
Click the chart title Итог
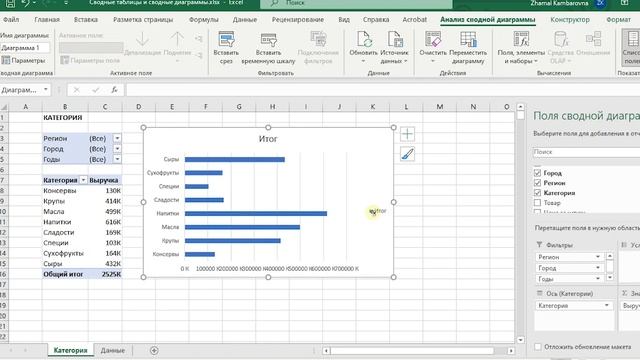(x=268, y=139)
